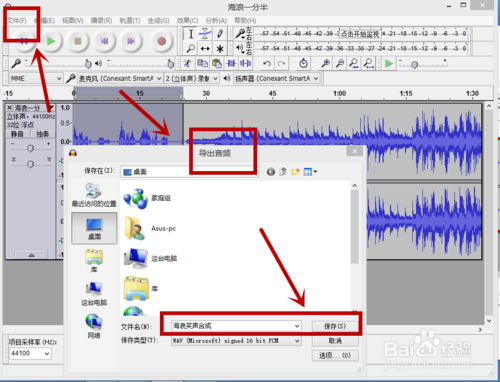500x382 pixels.
Task: Toggle the track 静音 mute button
Action: click(17, 134)
